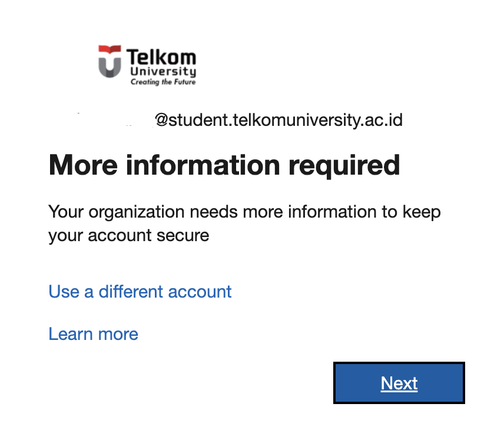This screenshot has height=447, width=504.
Task: Click the "your account secure" text line
Action: 128,236
